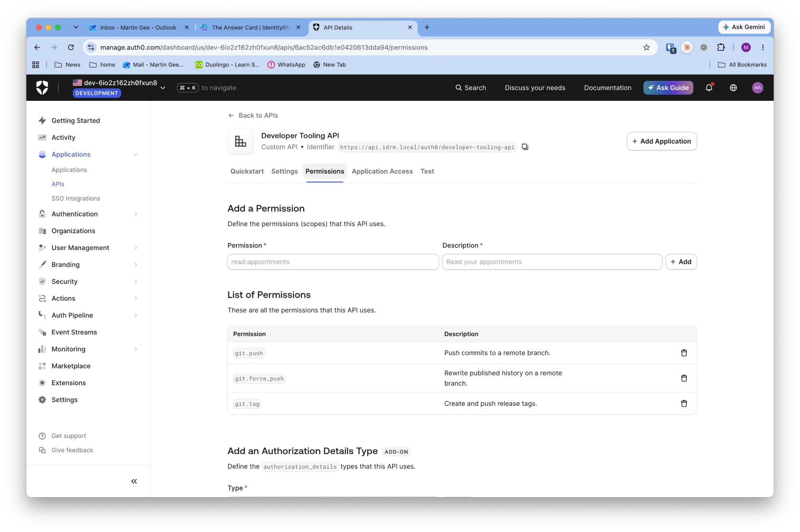Expand the Branding sidebar section

(x=136, y=264)
